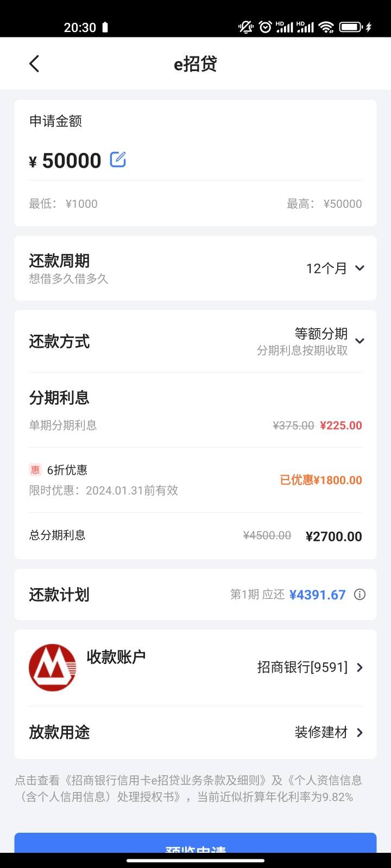This screenshot has height=868, width=391.
Task: Tap the edit pencil icon beside 50000
Action: tap(118, 159)
